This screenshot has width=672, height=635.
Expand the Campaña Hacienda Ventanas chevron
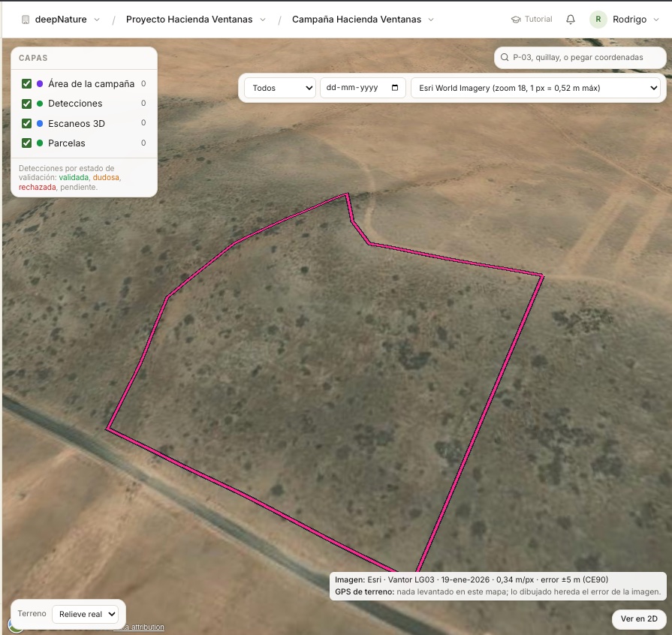tap(431, 20)
